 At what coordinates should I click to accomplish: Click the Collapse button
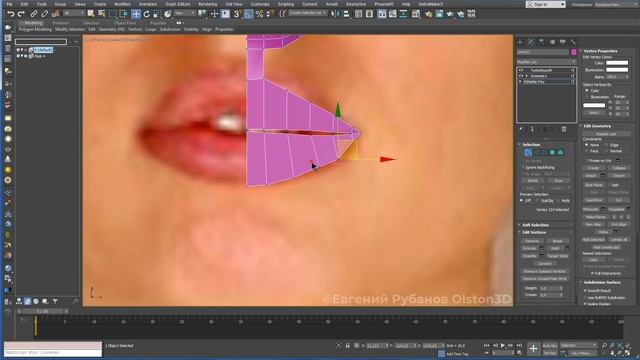[x=619, y=168]
